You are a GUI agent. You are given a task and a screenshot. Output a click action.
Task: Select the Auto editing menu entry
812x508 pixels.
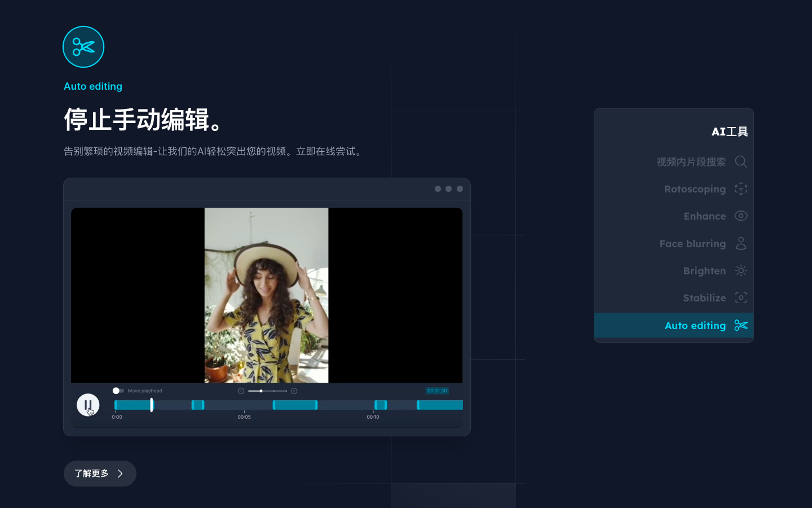click(x=695, y=325)
